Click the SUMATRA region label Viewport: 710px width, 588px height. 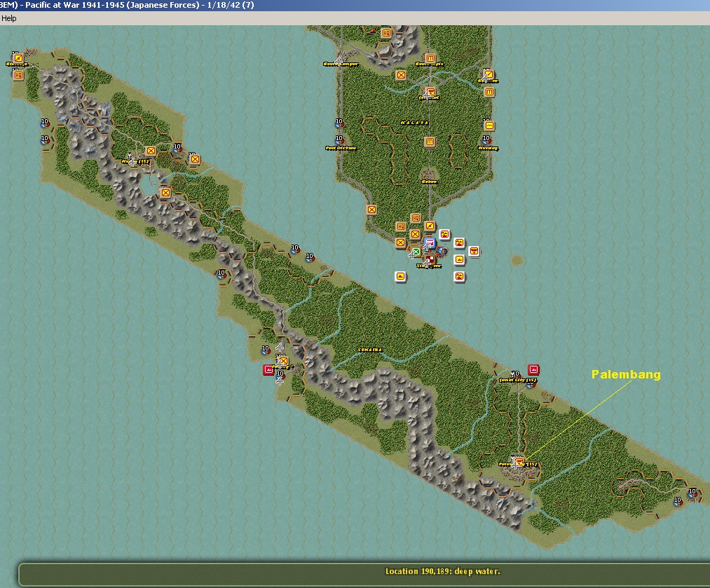pos(370,350)
